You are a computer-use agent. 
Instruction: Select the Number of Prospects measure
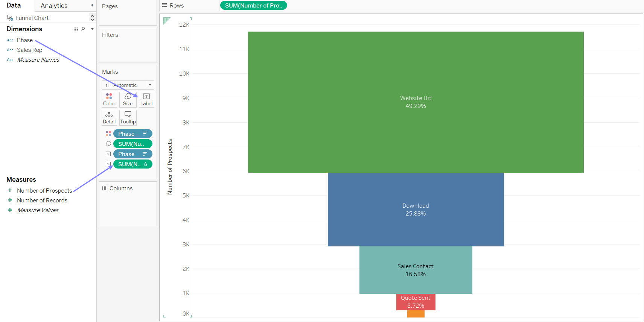44,191
